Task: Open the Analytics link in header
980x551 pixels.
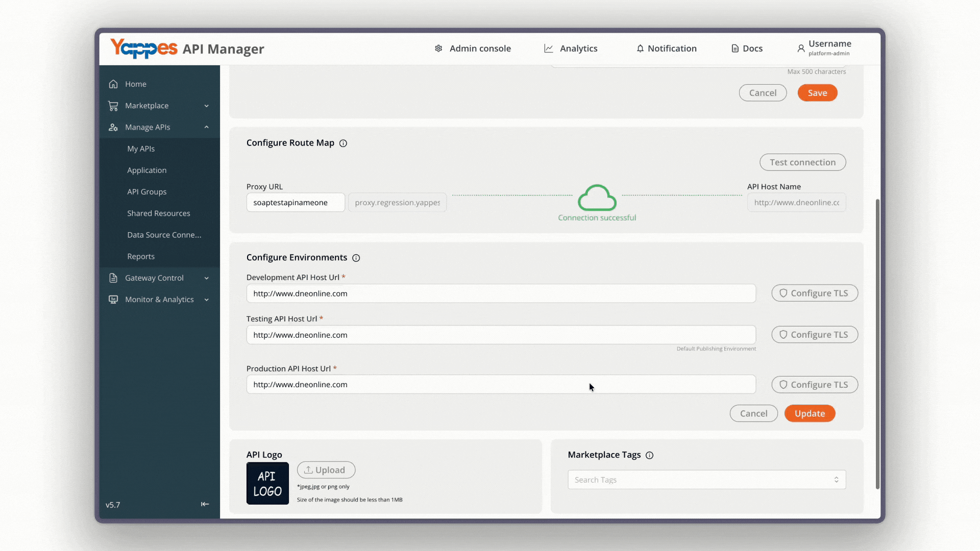Action: click(x=578, y=48)
